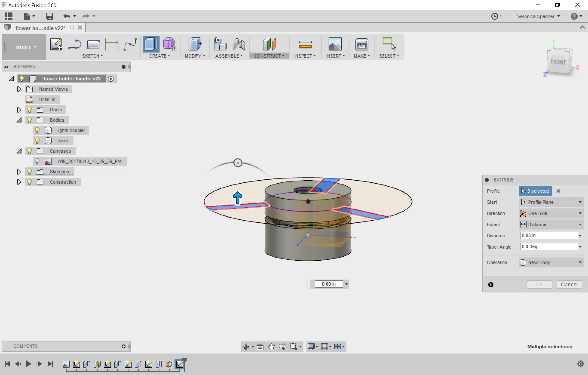This screenshot has height=375, width=588.
Task: Open the Extent Distance dropdown
Action: pyautogui.click(x=551, y=224)
